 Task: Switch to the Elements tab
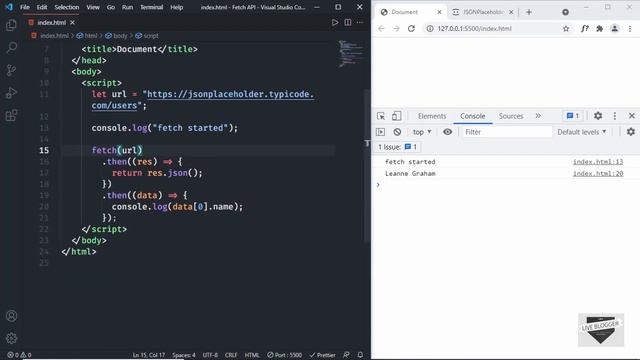[432, 116]
